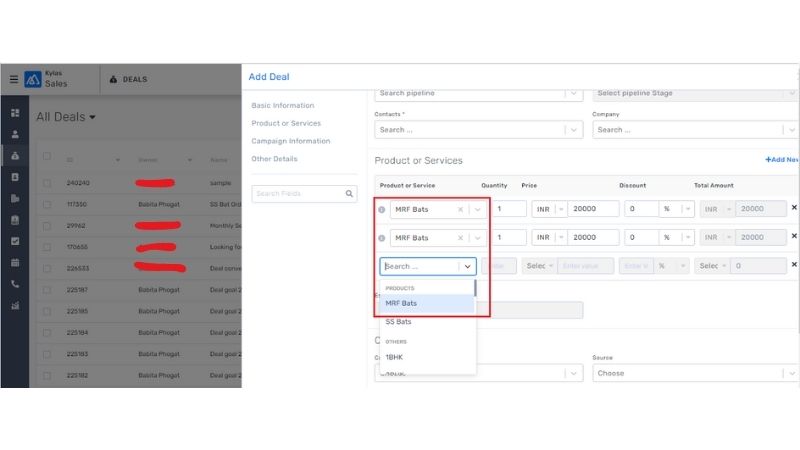The width and height of the screenshot is (800, 450).
Task: Open the hamburger menu in top bar
Action: (x=14, y=79)
